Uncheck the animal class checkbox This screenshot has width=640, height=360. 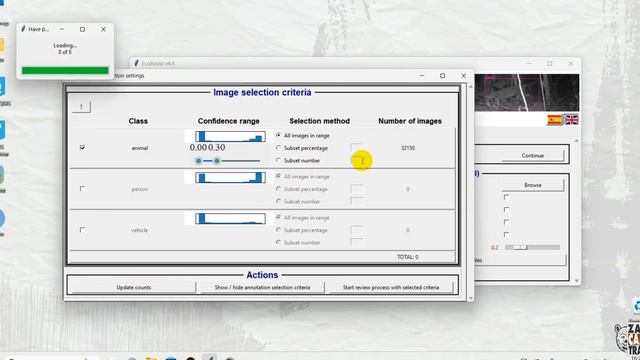[82, 147]
